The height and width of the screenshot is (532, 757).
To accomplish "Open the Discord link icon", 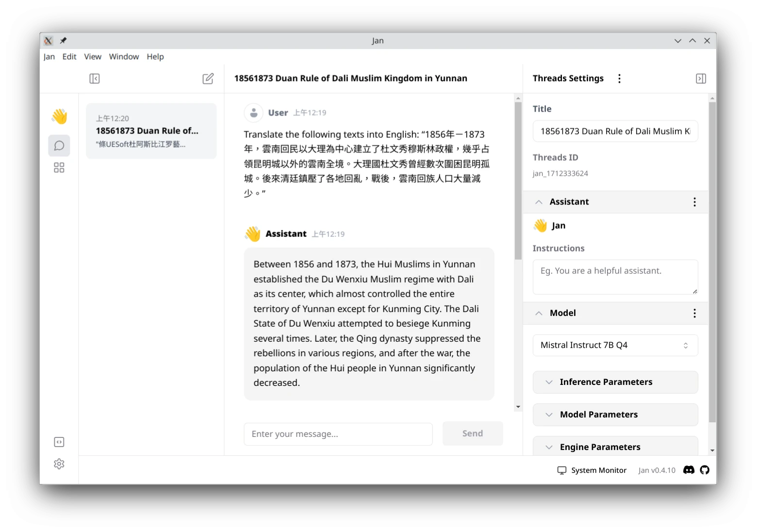I will [x=689, y=470].
